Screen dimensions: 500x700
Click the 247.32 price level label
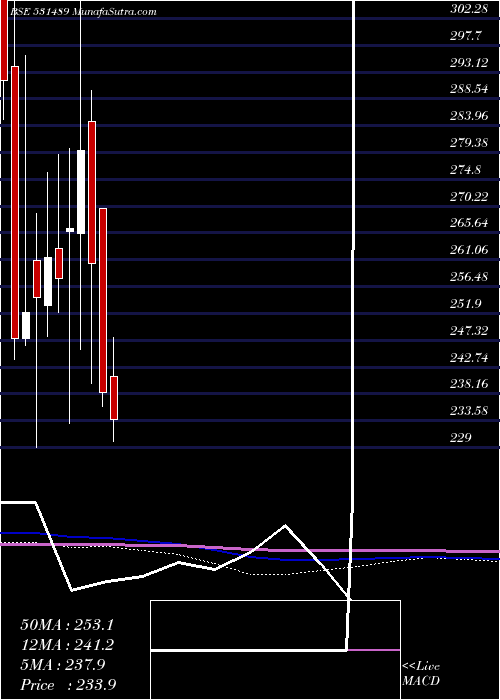(x=468, y=330)
